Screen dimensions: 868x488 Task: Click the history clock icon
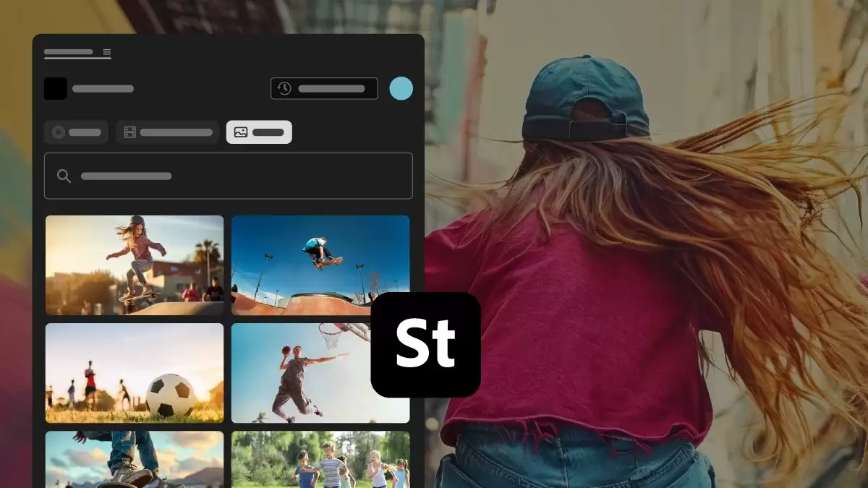[x=284, y=88]
